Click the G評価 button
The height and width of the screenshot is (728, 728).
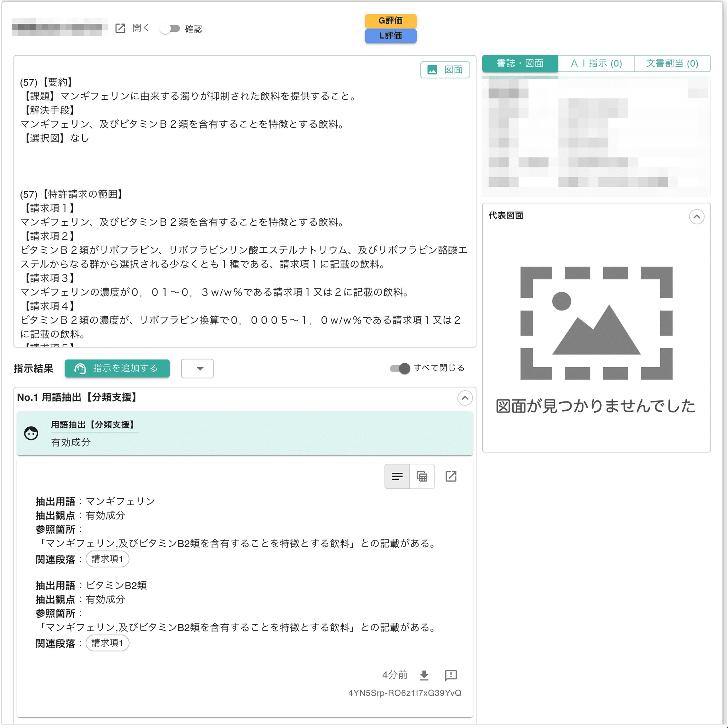(390, 21)
